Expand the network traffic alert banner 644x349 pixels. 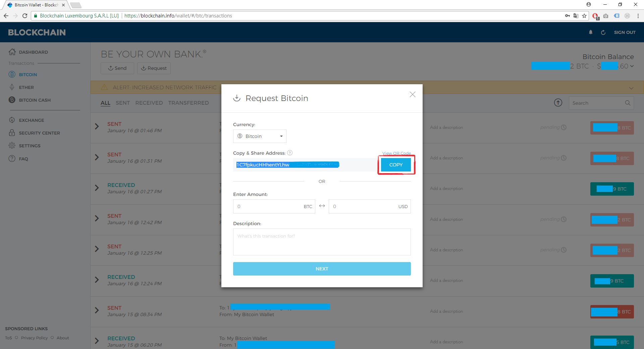pyautogui.click(x=631, y=88)
